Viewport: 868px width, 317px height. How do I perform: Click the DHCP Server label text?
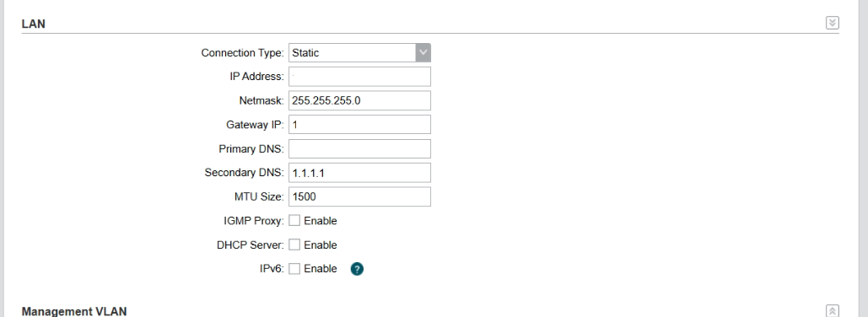251,245
